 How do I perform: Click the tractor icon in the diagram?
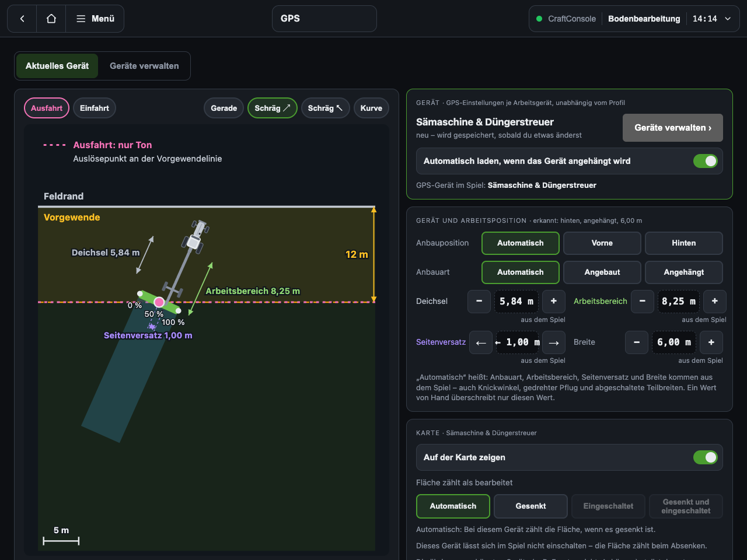pyautogui.click(x=196, y=236)
